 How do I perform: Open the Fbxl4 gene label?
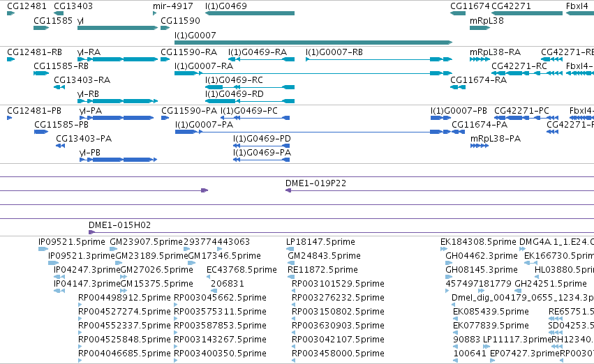[x=577, y=6]
